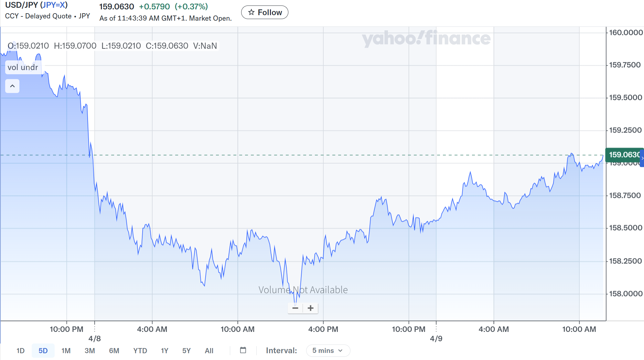This screenshot has height=360, width=644.
Task: Click the Follow star button
Action: pos(265,13)
